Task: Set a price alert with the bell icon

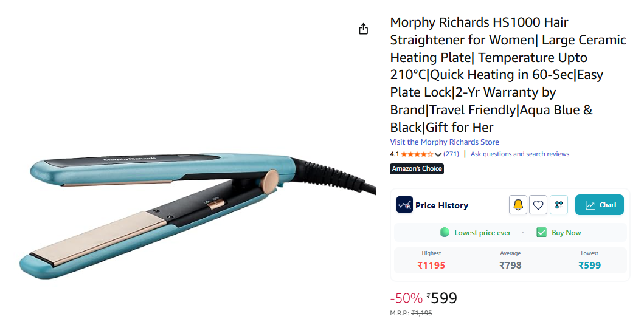Action: [518, 205]
